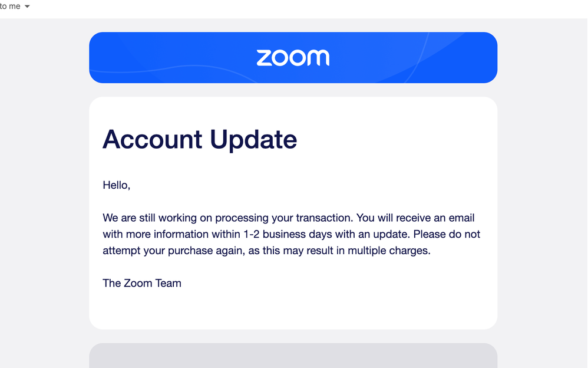Click the word "Zoom" in the signature
The width and height of the screenshot is (588, 368).
pyautogui.click(x=138, y=283)
